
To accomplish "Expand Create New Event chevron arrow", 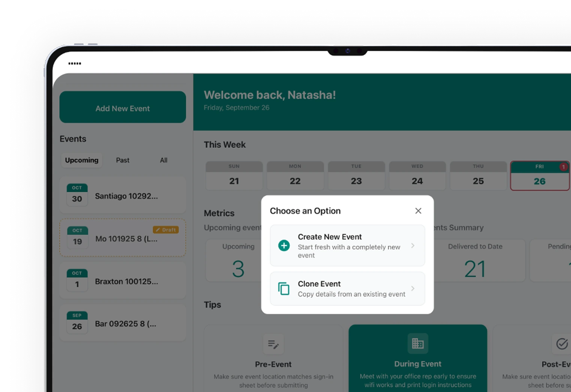I will pyautogui.click(x=413, y=246).
